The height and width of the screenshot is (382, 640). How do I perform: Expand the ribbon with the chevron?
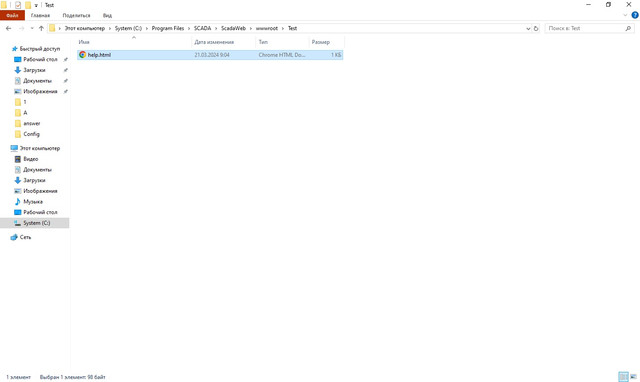coord(625,16)
